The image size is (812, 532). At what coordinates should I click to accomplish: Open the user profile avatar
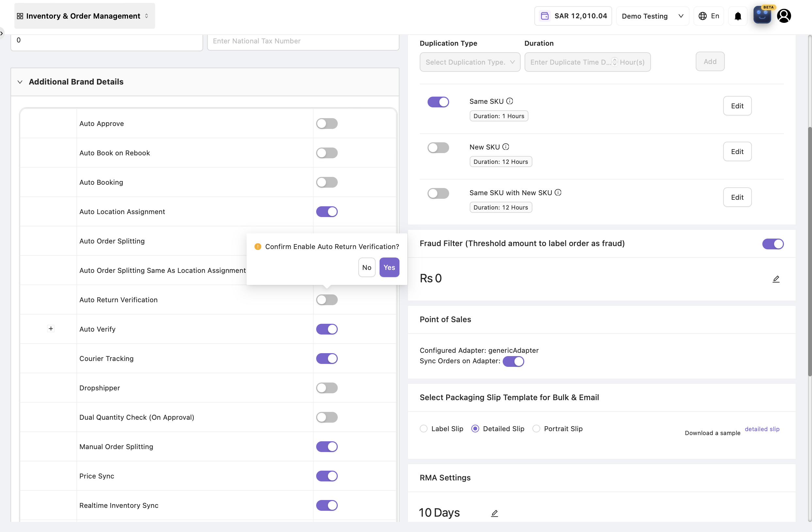click(x=784, y=16)
